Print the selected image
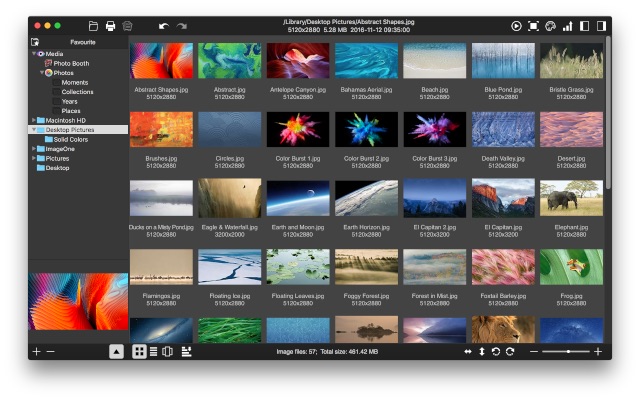640x400 pixels. click(x=110, y=26)
